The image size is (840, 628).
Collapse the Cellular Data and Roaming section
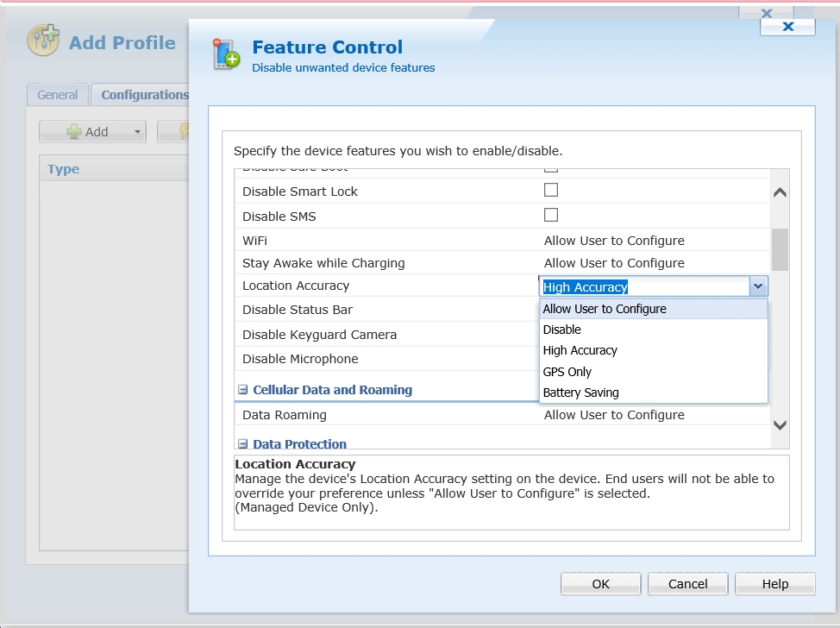[242, 390]
